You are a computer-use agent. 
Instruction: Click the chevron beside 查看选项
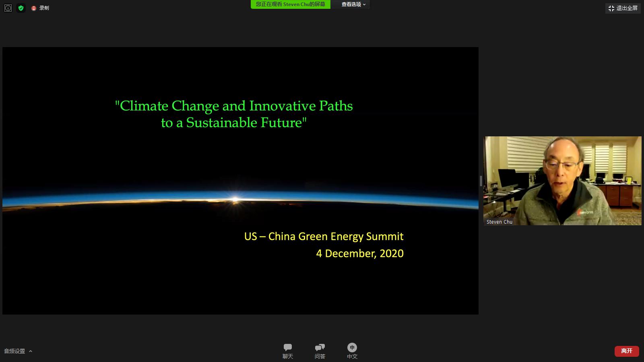pyautogui.click(x=364, y=4)
